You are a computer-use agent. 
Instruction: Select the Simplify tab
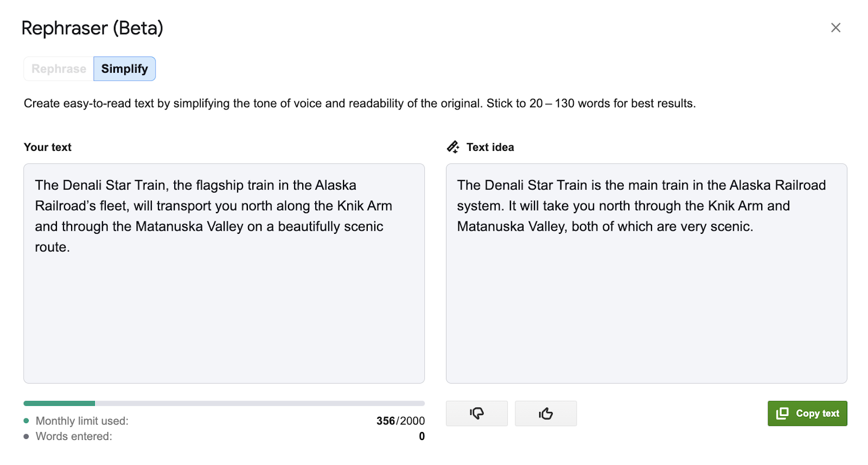124,69
